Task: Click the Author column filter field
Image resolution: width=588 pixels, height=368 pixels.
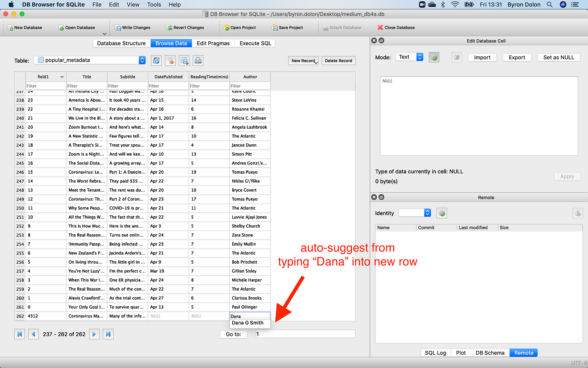Action: [x=250, y=86]
